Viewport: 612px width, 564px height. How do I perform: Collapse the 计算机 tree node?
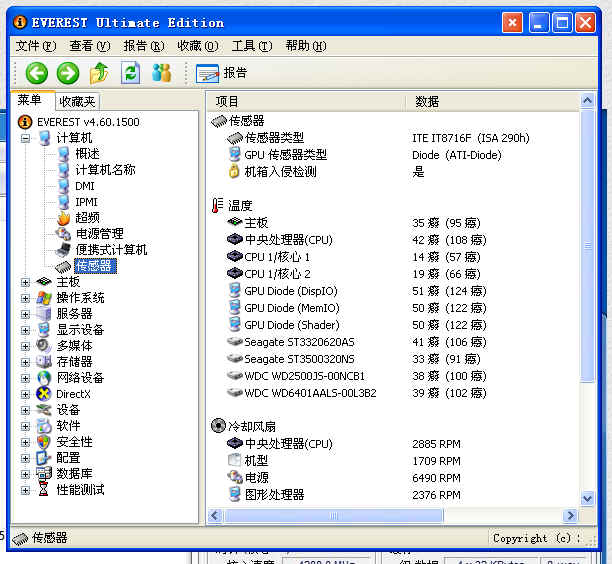pyautogui.click(x=25, y=138)
